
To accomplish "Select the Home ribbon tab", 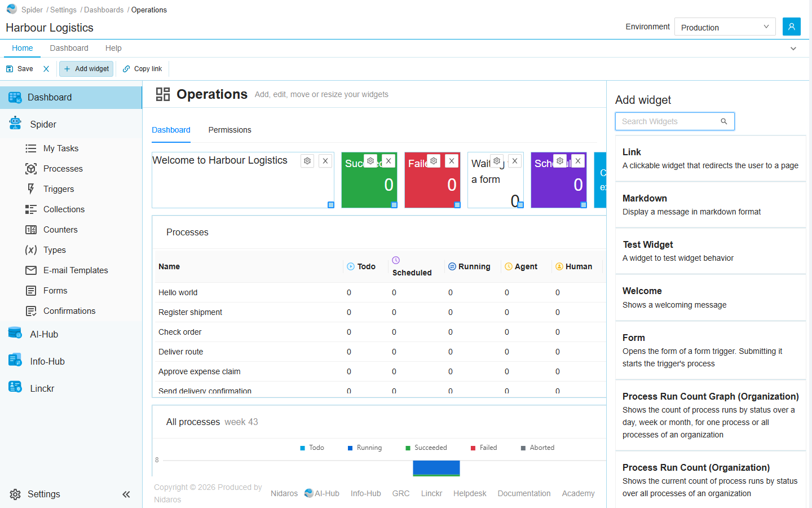I will click(x=23, y=48).
